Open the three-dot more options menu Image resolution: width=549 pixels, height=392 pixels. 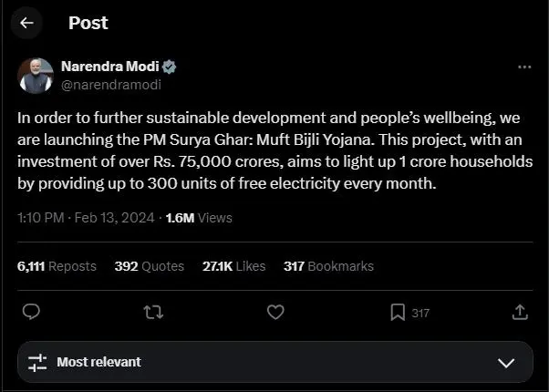click(523, 67)
